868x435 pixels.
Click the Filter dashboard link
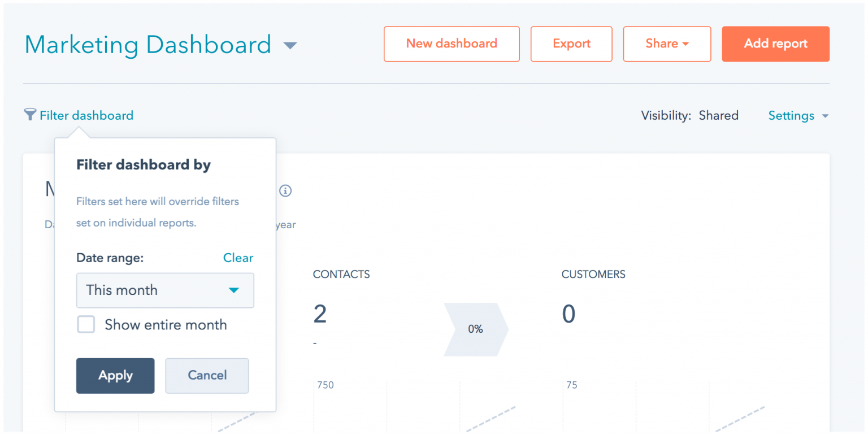point(86,115)
